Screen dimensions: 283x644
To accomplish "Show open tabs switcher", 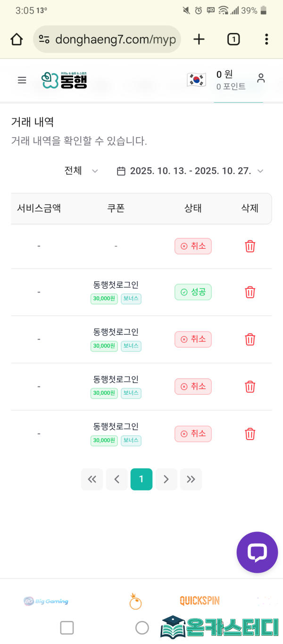I will point(233,39).
